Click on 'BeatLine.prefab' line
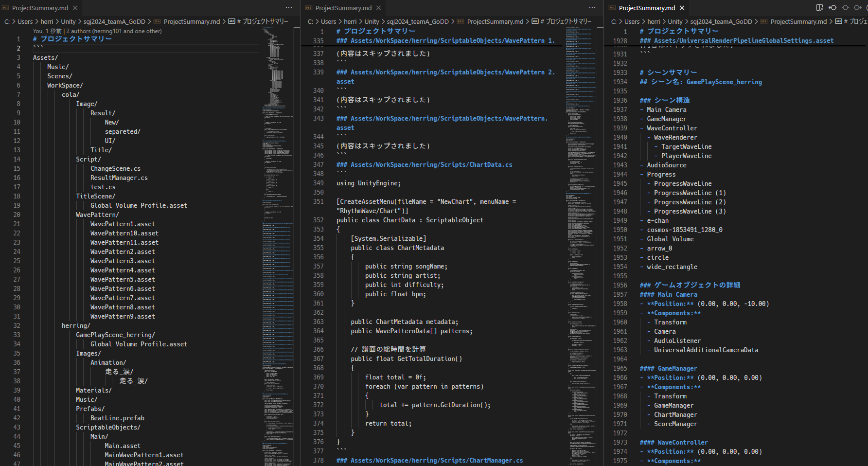Screen dimensions: 868x466 pos(117,418)
